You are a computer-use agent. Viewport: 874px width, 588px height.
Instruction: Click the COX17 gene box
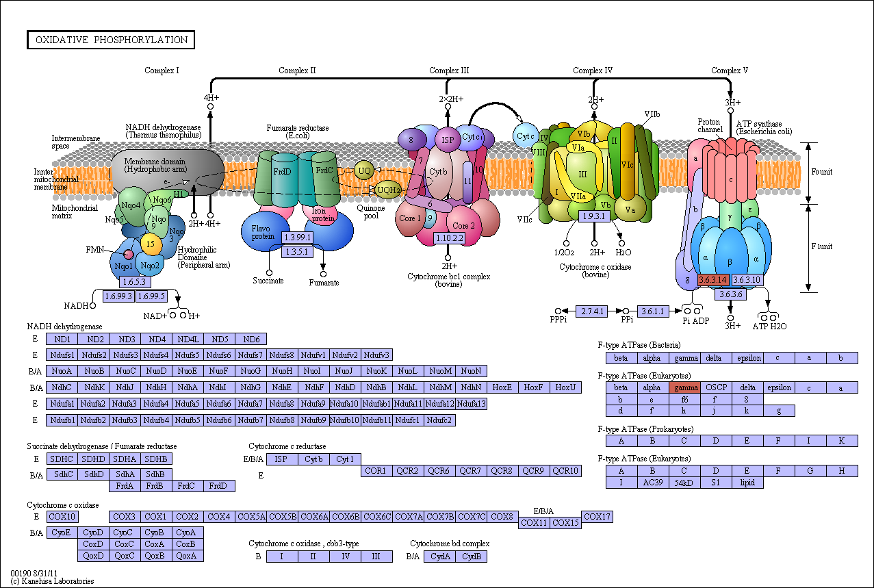pyautogui.click(x=597, y=516)
